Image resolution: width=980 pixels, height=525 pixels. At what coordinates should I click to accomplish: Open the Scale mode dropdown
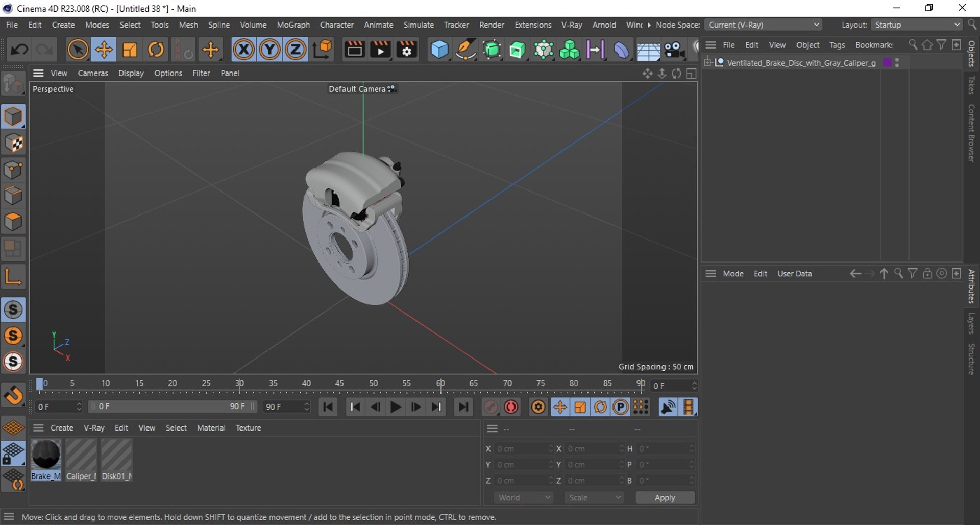coord(594,497)
